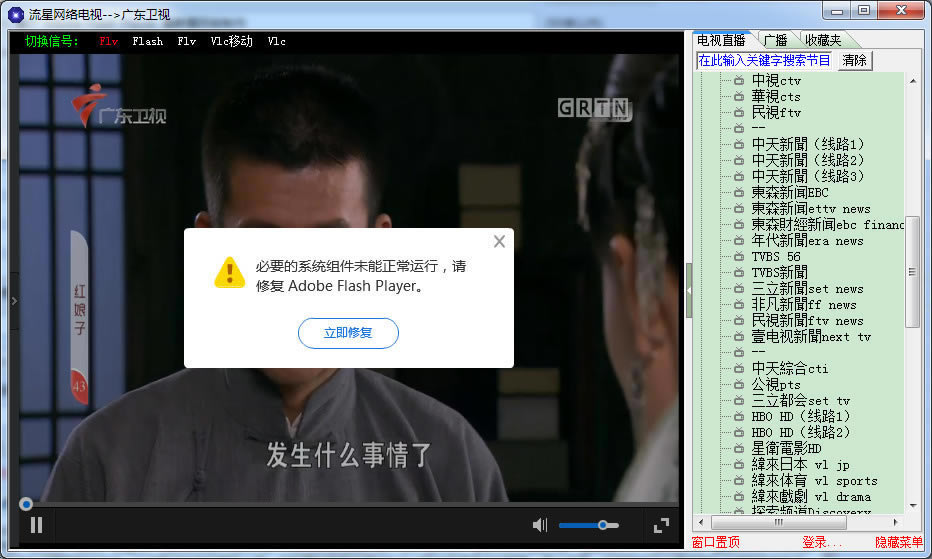This screenshot has height=559, width=932.
Task: Select channel 華視cts
Action: pos(776,96)
